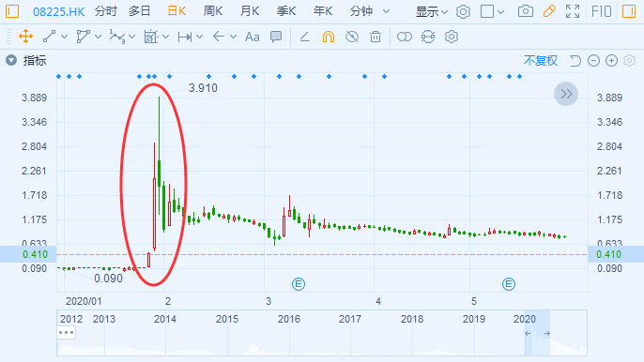Toggle the right sidebar panel icon
This screenshot has width=644, height=362.
pos(629,11)
